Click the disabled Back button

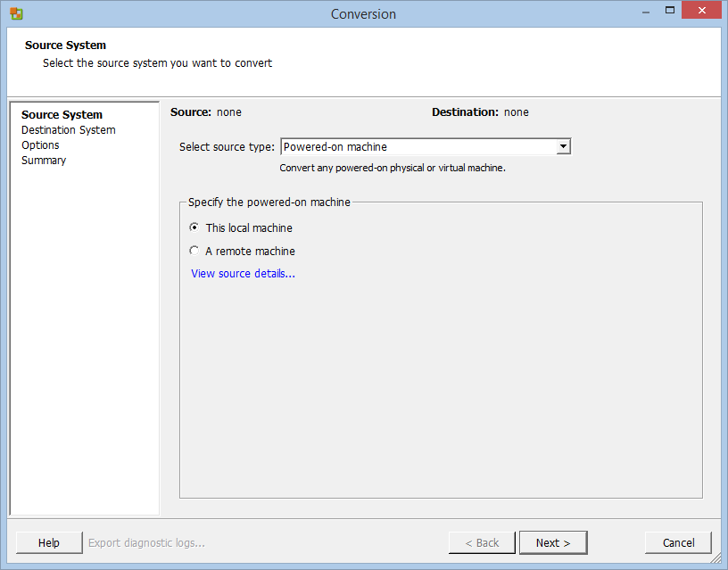(x=482, y=542)
